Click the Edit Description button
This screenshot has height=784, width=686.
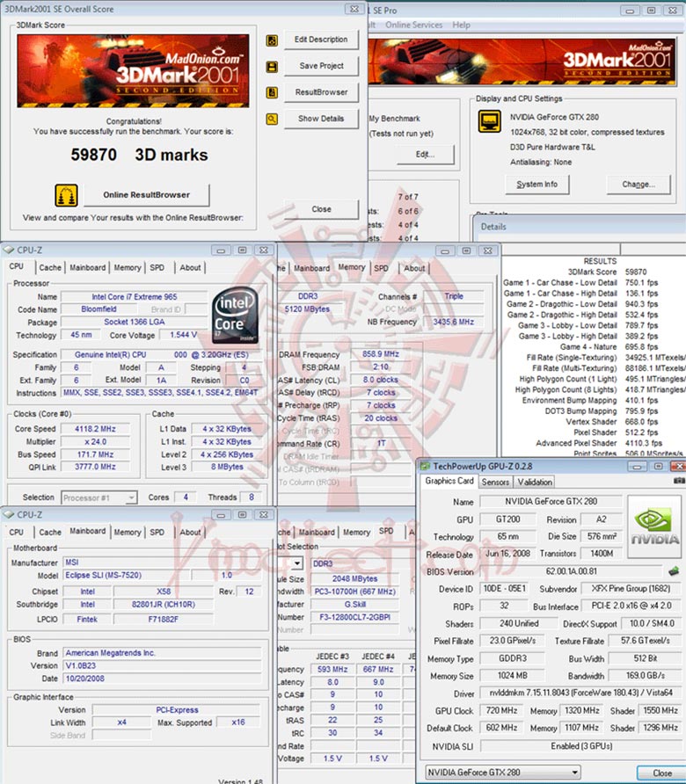tap(321, 40)
